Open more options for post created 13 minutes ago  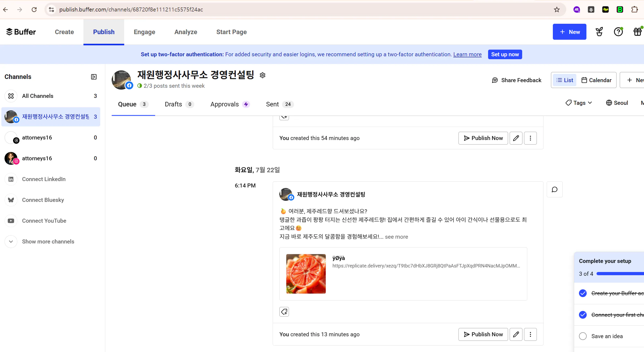530,334
